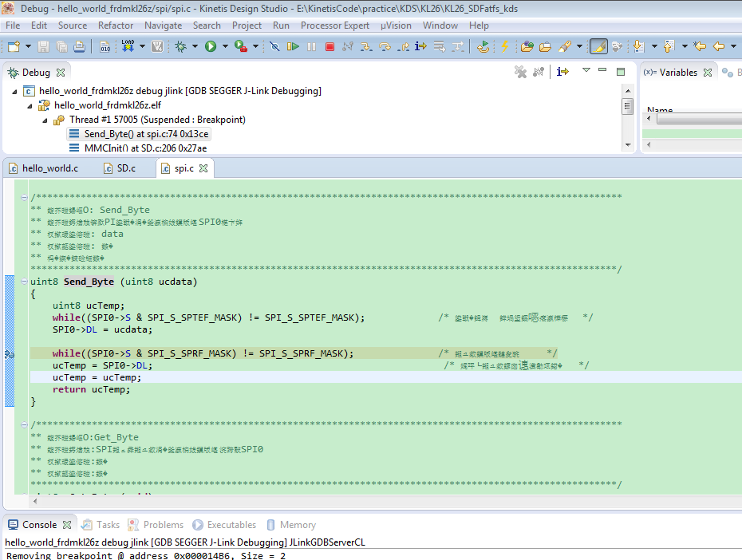Open the External Tools dropdown arrow
Screen dimensions: 742x560
(x=255, y=46)
